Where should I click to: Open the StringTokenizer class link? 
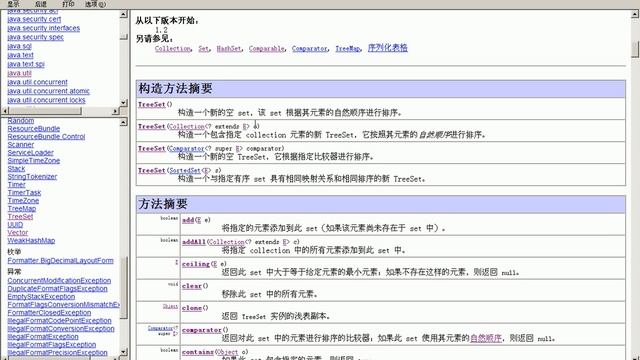click(32, 177)
